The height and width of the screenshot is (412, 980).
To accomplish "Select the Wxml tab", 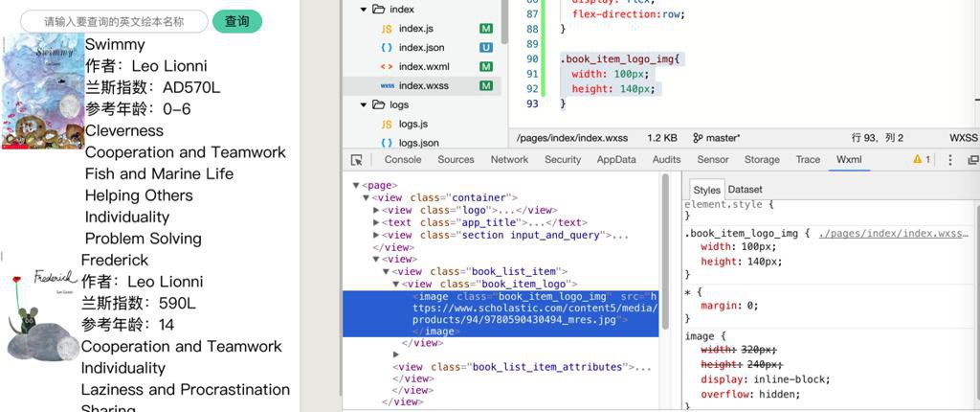I will [850, 160].
